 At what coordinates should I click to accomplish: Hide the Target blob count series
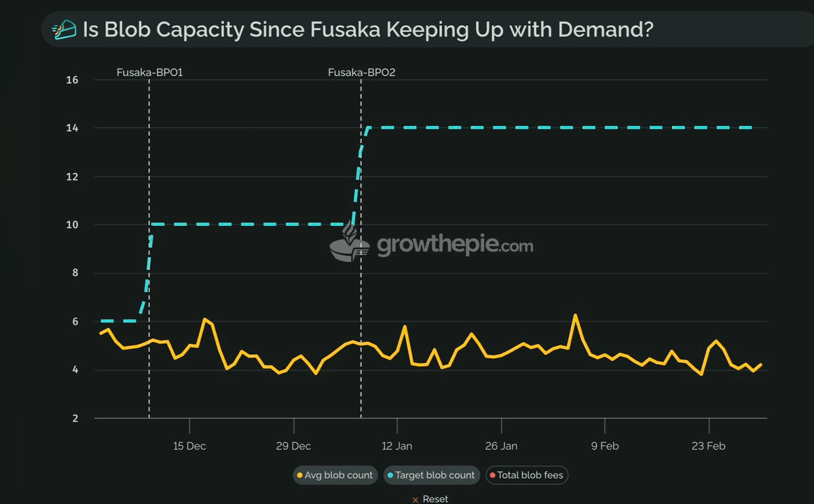(431, 476)
